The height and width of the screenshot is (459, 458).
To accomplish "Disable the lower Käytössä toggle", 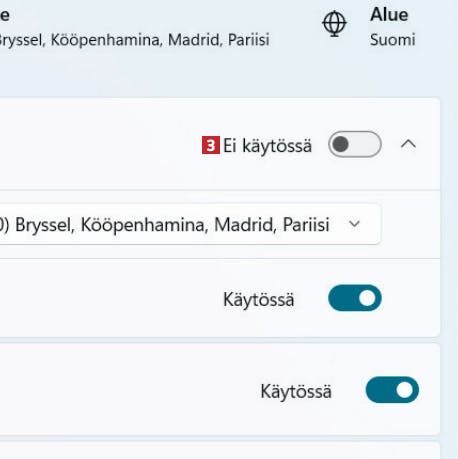I will pyautogui.click(x=392, y=390).
